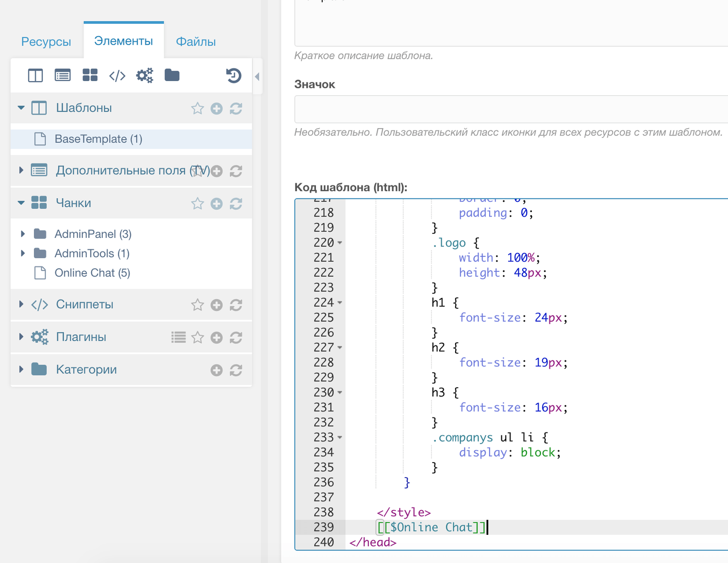Toggle the star on the Плагины section

click(x=197, y=337)
